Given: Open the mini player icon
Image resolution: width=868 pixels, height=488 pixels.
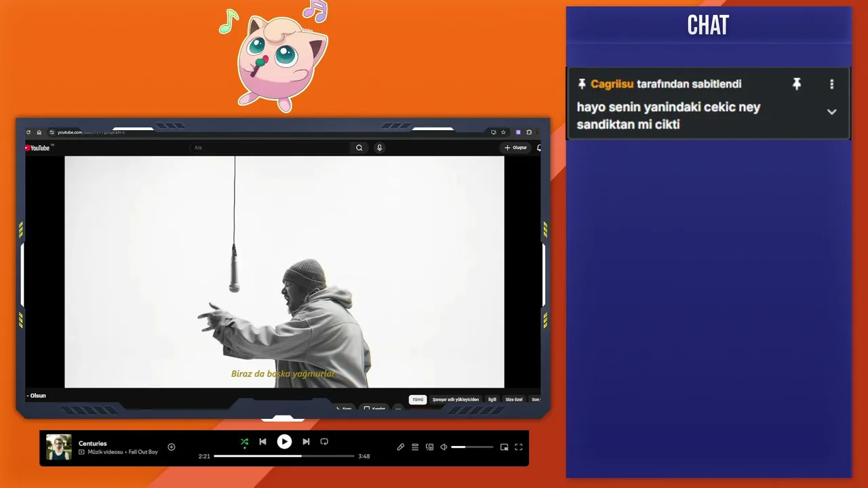Looking at the screenshot, I should click(504, 447).
